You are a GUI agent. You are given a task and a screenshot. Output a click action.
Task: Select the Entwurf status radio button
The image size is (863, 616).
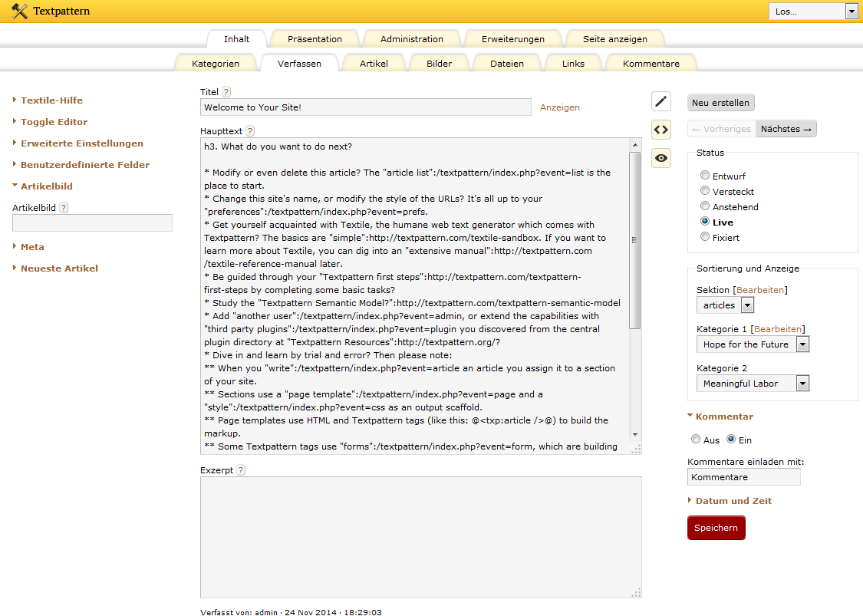[704, 175]
